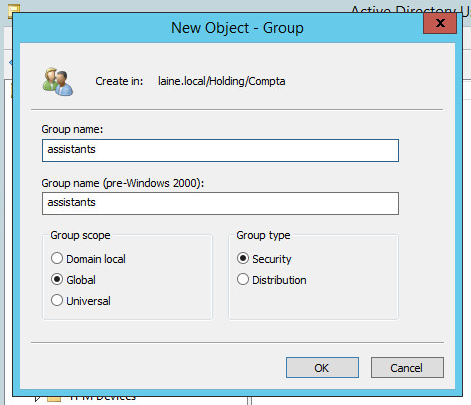Image resolution: width=471 pixels, height=405 pixels.
Task: Close the New Object dialog with X
Action: [x=440, y=23]
